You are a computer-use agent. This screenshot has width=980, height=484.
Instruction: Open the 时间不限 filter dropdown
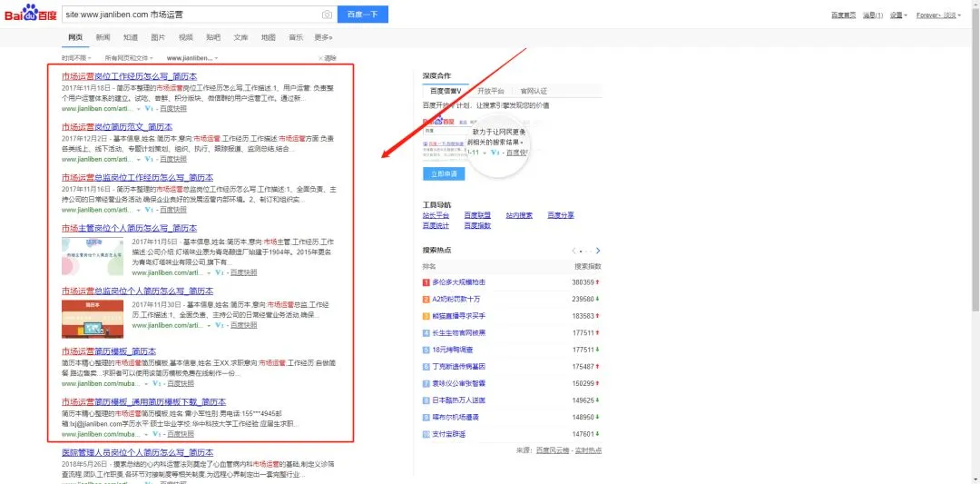coord(78,58)
